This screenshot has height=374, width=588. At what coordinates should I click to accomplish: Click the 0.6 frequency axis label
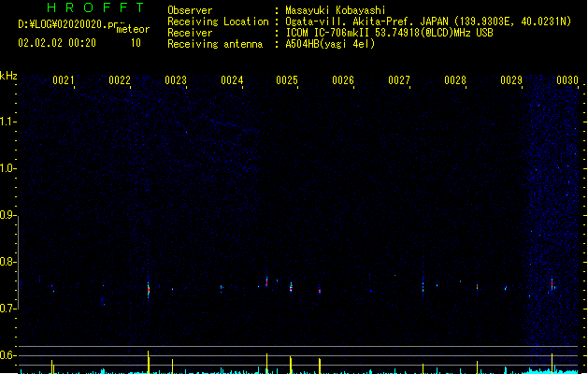7,355
